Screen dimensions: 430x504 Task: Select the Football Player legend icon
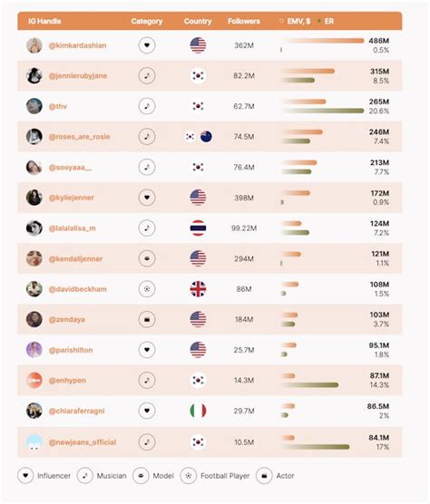pyautogui.click(x=189, y=476)
